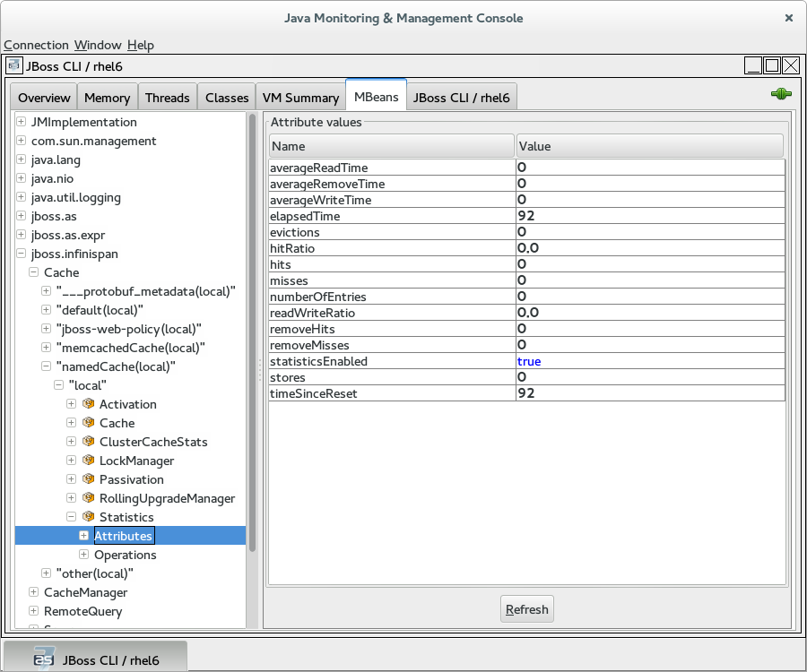Click the green connection status icon

click(x=780, y=94)
